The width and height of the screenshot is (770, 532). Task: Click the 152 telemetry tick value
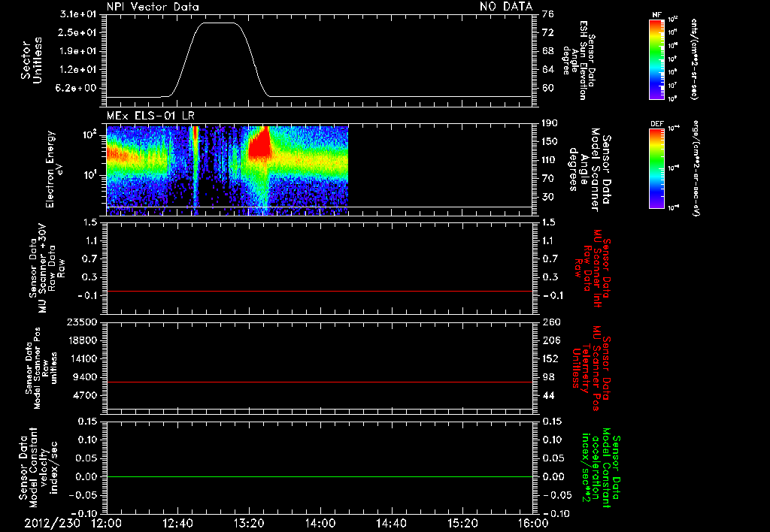[x=550, y=358]
